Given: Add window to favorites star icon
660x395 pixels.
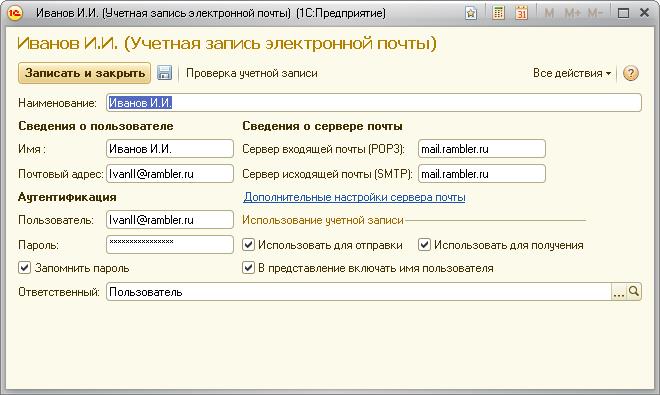Looking at the screenshot, I should pos(471,13).
